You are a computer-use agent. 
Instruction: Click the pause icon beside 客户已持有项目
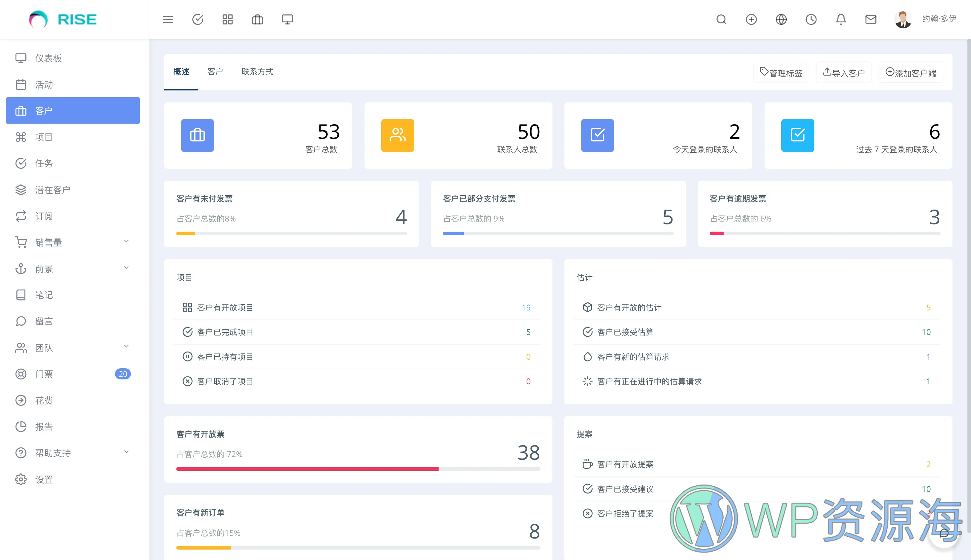187,356
